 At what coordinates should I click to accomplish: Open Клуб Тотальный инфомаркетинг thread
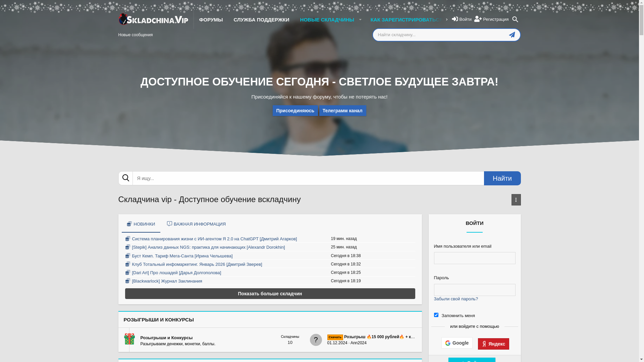tap(197, 264)
